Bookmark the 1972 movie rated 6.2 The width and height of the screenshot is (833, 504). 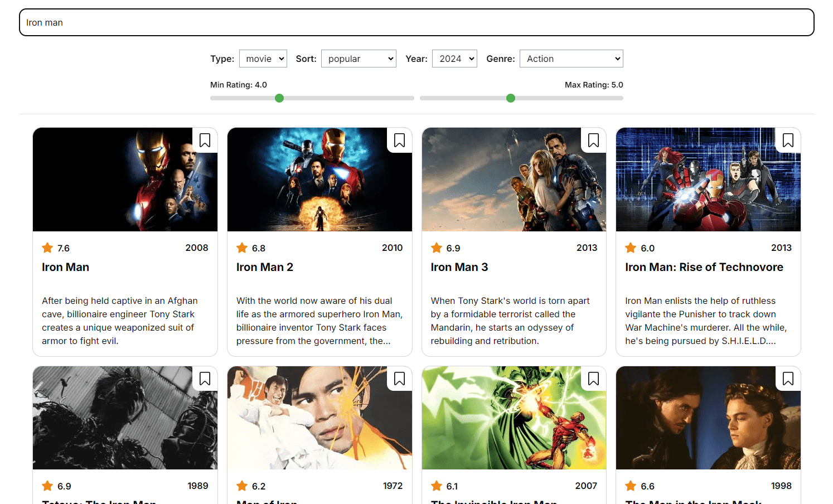coord(399,379)
